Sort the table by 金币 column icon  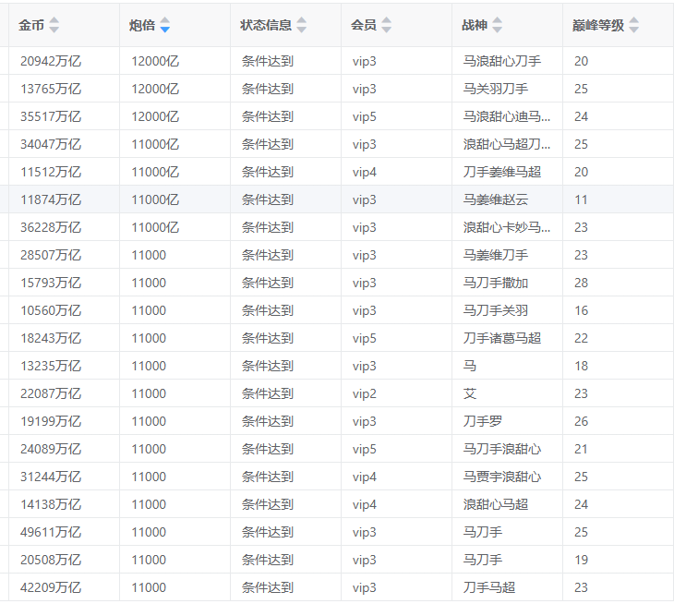click(54, 25)
